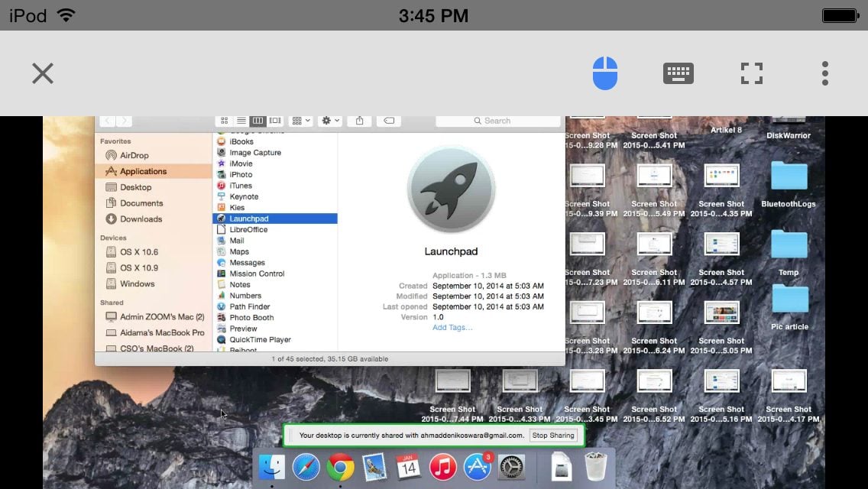Open the Mail stamp icon in Dock
Viewport: 868px width, 489px height.
click(374, 468)
